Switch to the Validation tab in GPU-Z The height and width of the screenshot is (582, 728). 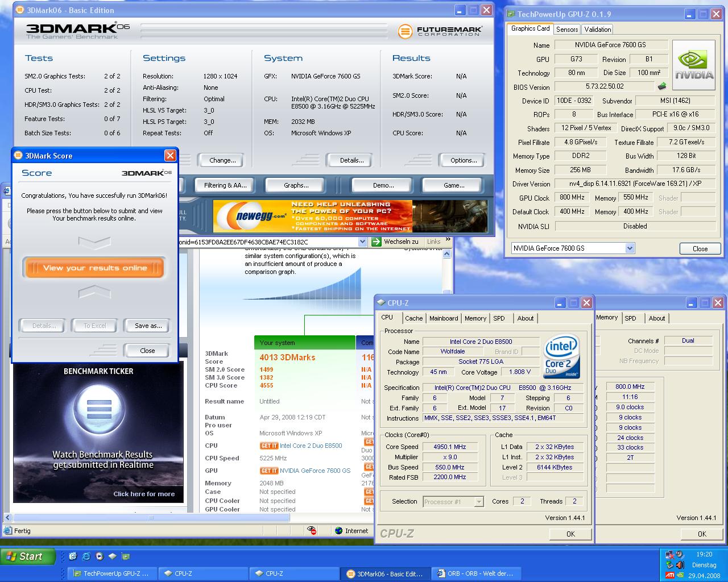[x=598, y=30]
